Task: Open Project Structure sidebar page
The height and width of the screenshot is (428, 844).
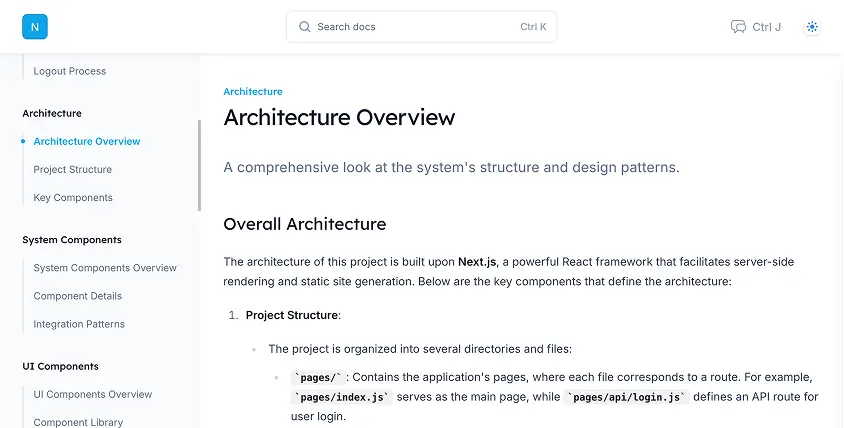Action: click(x=73, y=170)
